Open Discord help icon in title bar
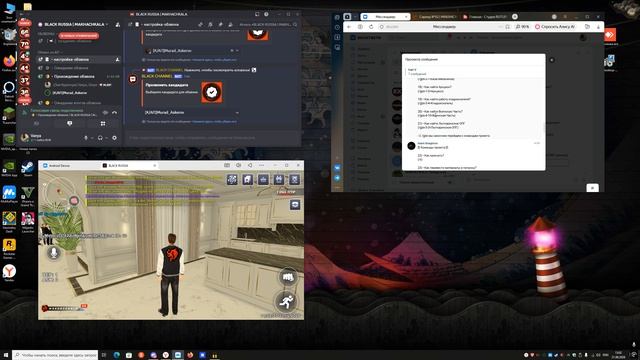The image size is (640, 360). coord(266,14)
